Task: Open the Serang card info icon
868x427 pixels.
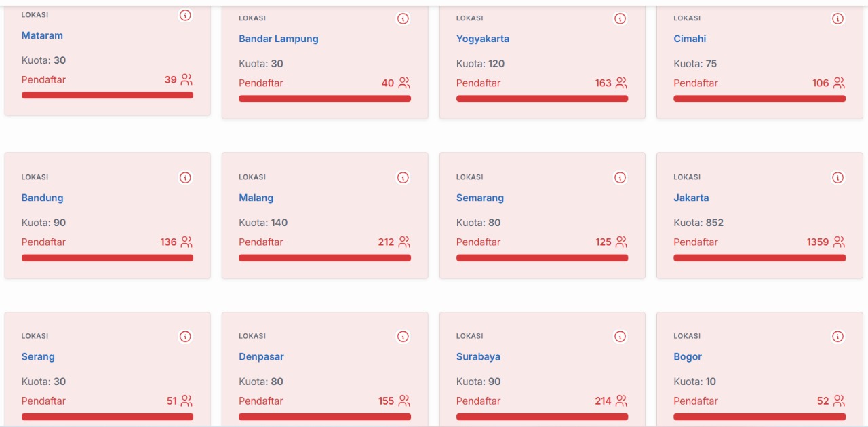Action: pyautogui.click(x=185, y=337)
